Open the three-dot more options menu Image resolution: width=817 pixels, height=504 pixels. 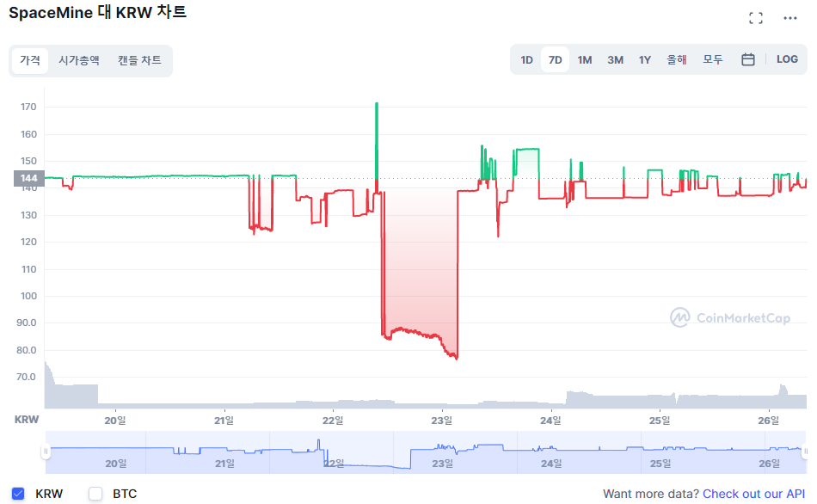(789, 18)
